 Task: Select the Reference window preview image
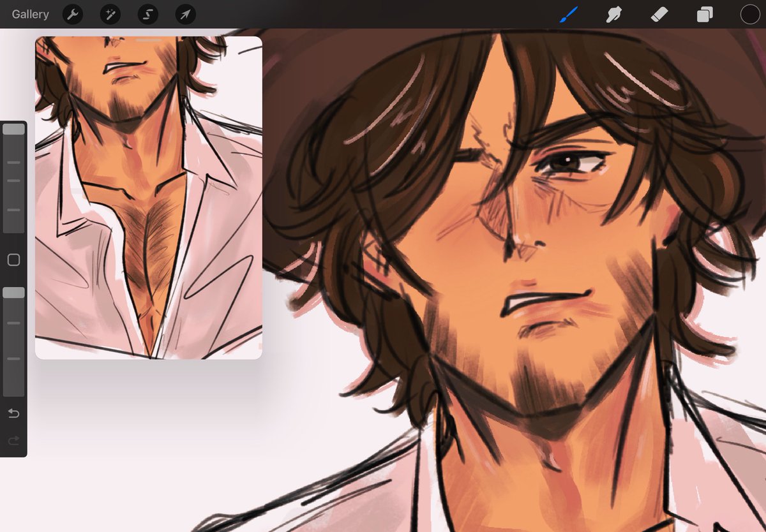(148, 198)
